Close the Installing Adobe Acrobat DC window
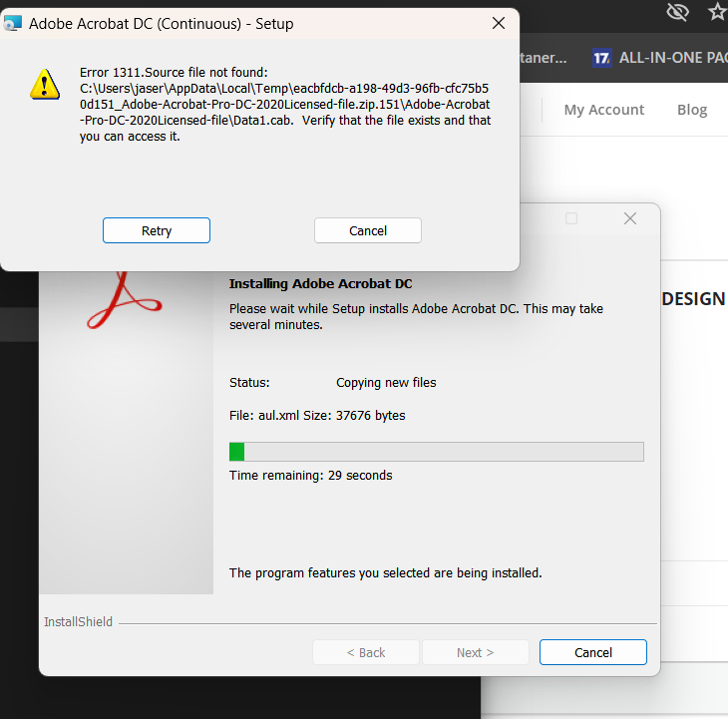Image resolution: width=728 pixels, height=719 pixels. [629, 218]
